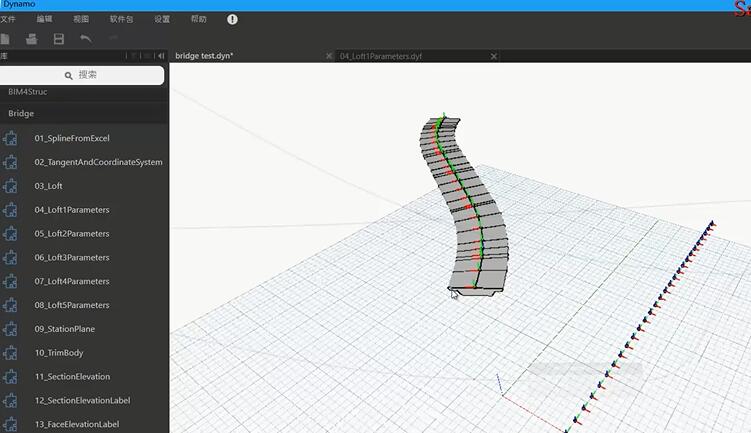The image size is (751, 433).
Task: Click the 09_StationPlane node icon
Action: [x=11, y=329]
